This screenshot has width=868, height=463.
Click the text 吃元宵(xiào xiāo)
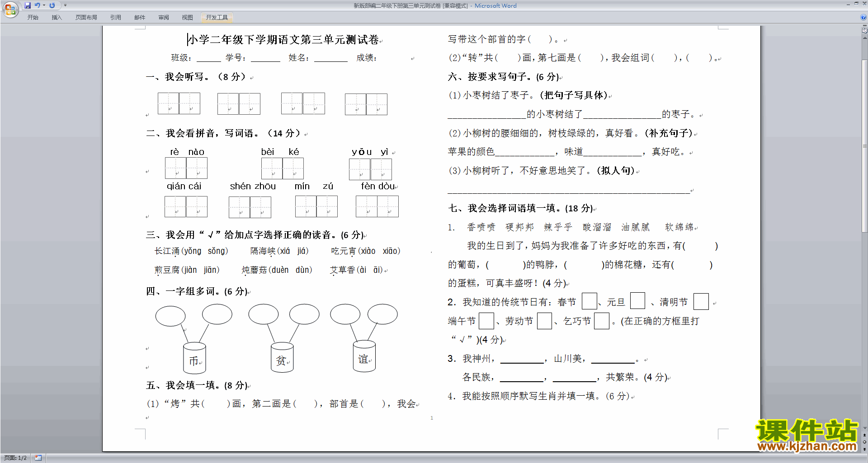(x=366, y=251)
